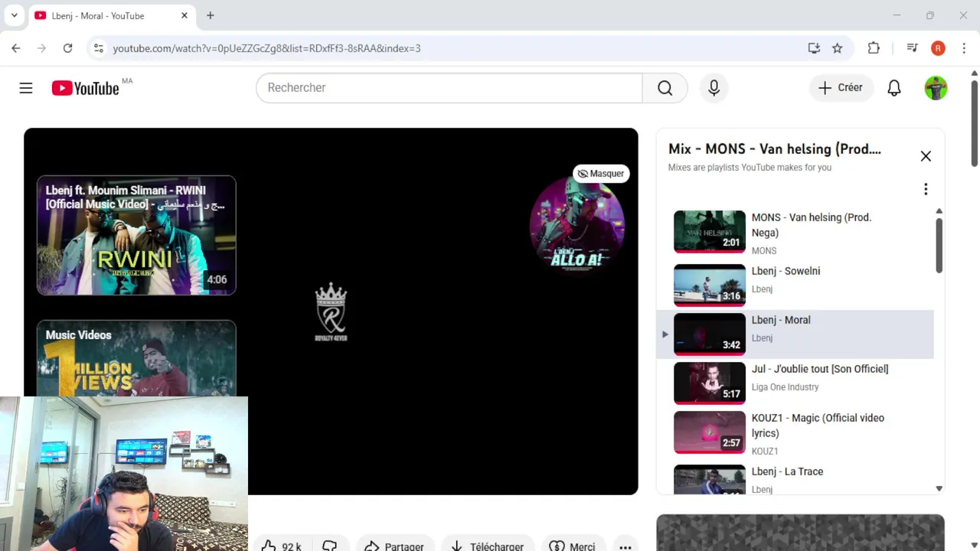This screenshot has width=980, height=551.
Task: Open the Chrome profile R avatar
Action: pos(938,48)
